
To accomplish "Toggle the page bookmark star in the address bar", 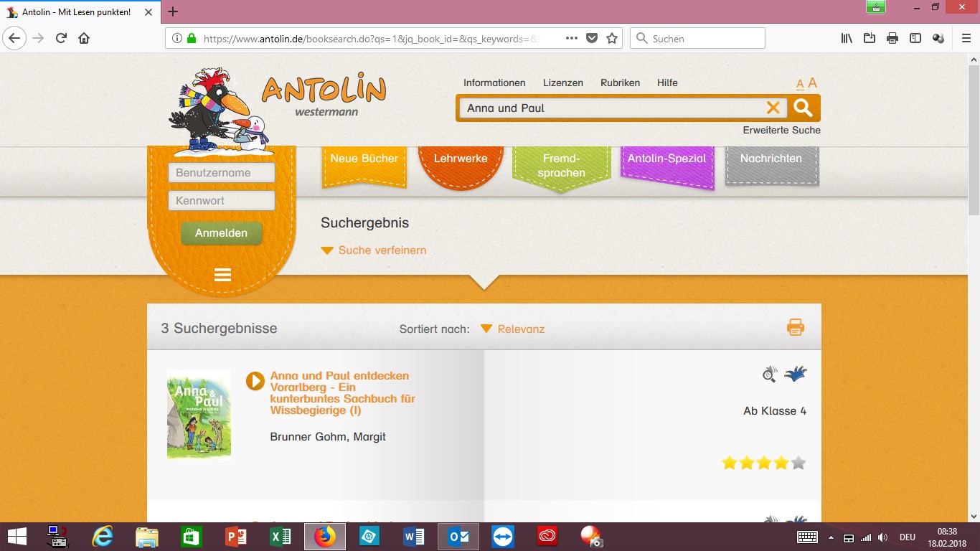I will [x=611, y=38].
